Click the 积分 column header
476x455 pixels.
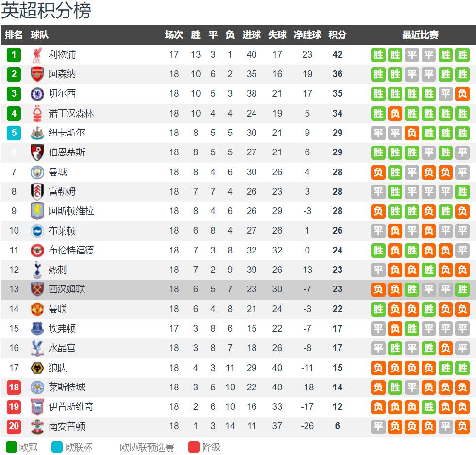(x=337, y=34)
